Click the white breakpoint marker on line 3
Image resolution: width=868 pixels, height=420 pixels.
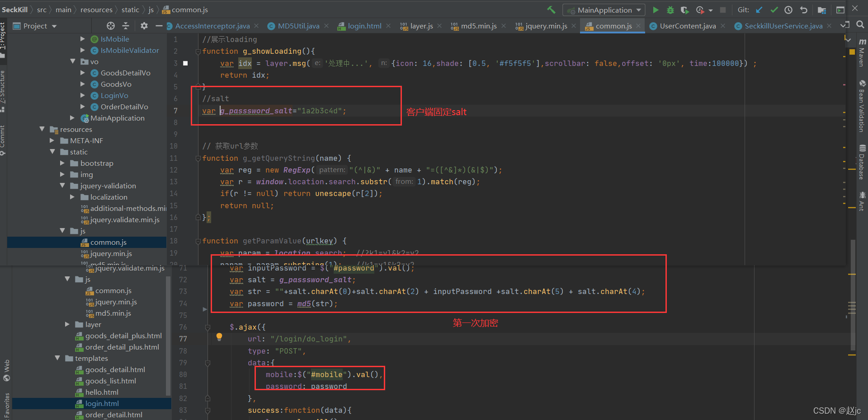pyautogui.click(x=185, y=63)
